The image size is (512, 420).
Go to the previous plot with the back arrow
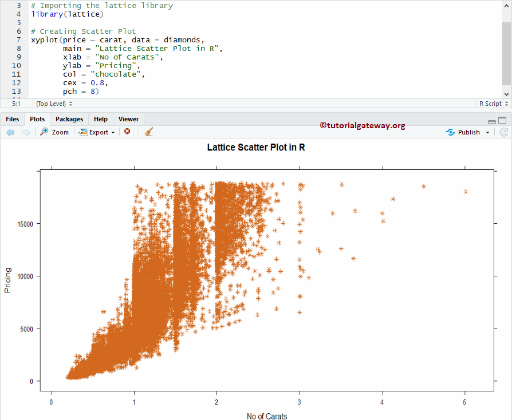[10, 132]
